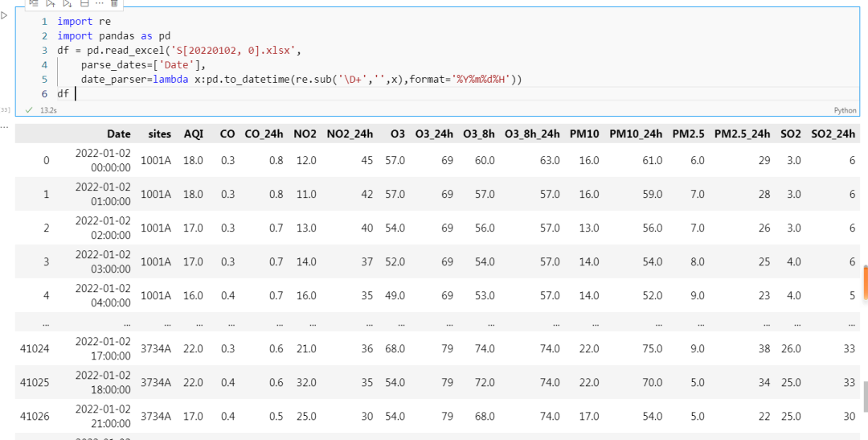Click the AQI column header
Screen dimensions: 868x440
pos(193,134)
